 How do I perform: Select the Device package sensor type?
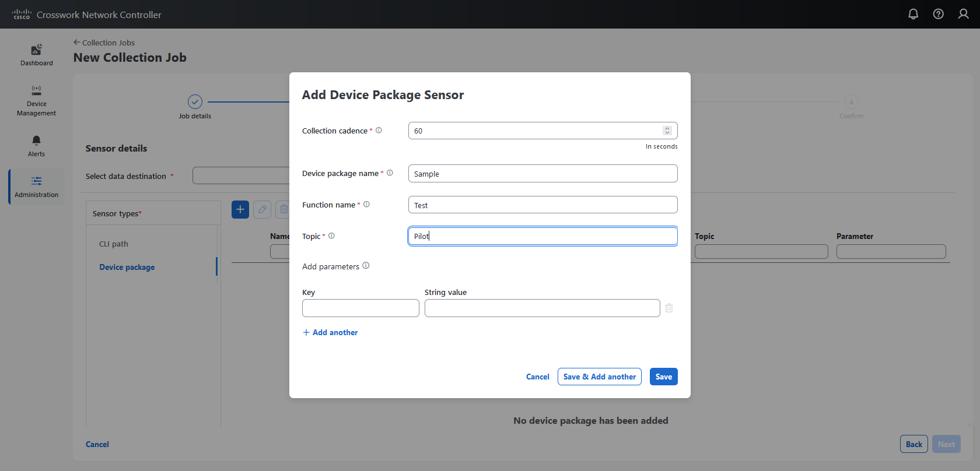pos(127,267)
